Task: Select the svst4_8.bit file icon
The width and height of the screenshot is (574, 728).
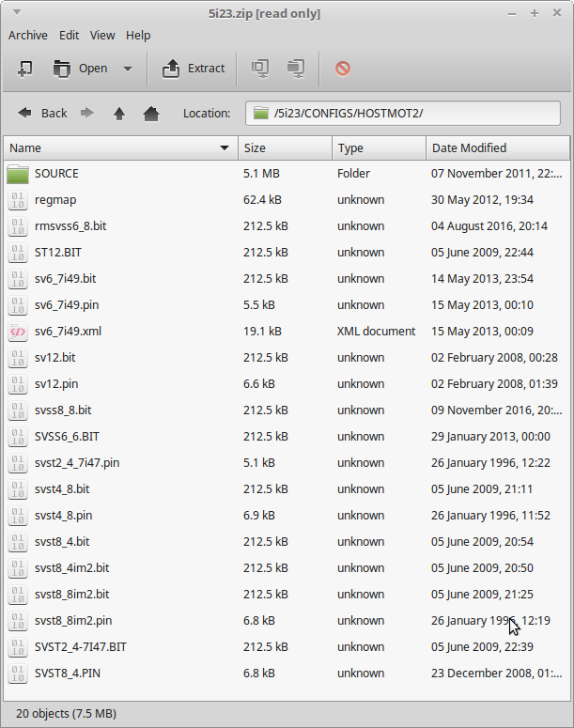Action: (18, 489)
